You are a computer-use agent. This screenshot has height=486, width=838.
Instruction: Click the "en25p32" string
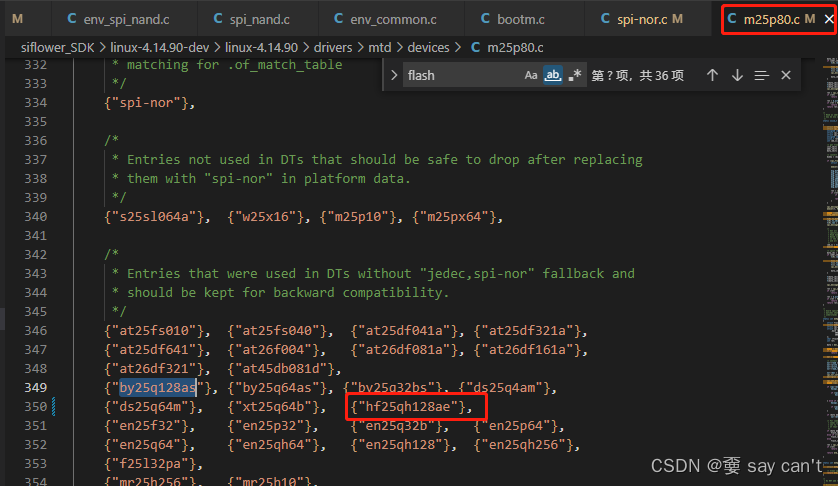click(x=269, y=426)
